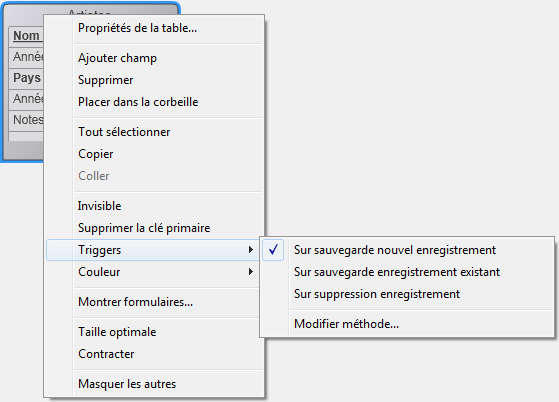The image size is (559, 402).
Task: Choose Tout sélectionner option
Action: 154,132
